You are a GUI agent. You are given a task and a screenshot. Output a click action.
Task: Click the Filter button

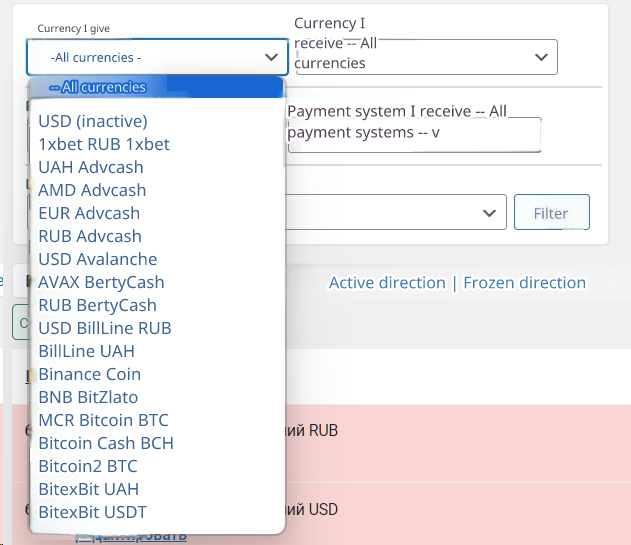point(551,213)
